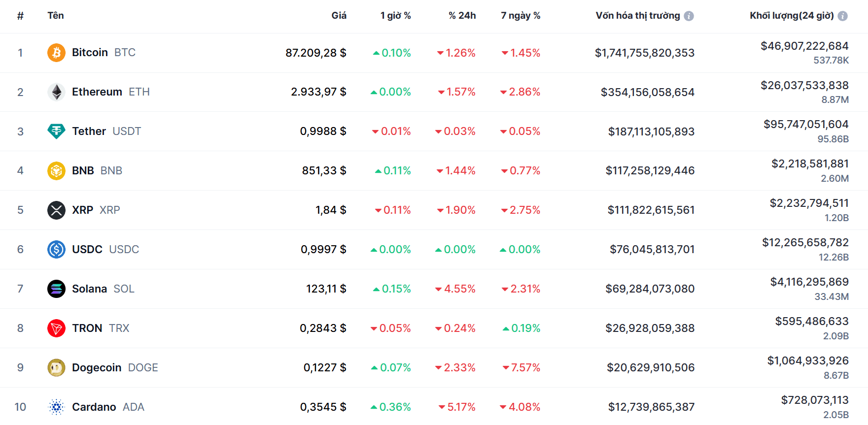Screen dimensions: 868x425
Task: Click the Solana logo icon
Action: pyautogui.click(x=56, y=289)
